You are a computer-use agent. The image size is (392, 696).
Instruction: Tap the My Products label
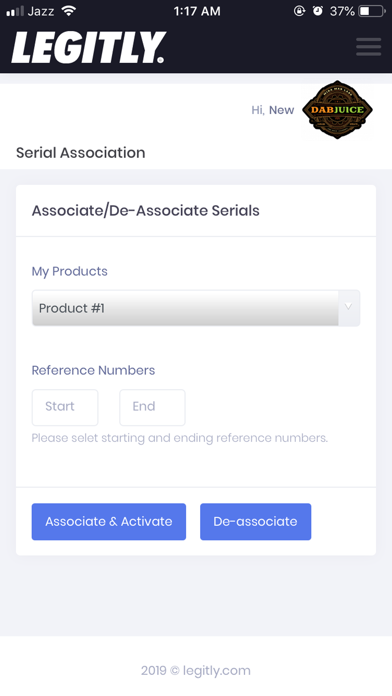pos(69,271)
